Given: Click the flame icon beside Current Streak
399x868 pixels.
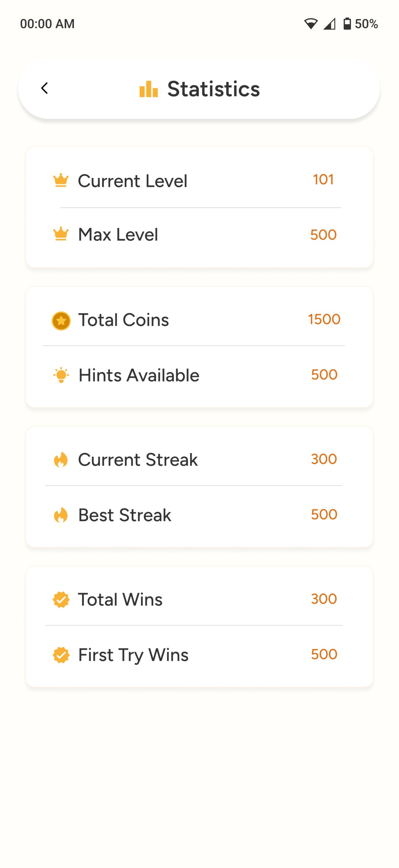Looking at the screenshot, I should click(x=61, y=460).
